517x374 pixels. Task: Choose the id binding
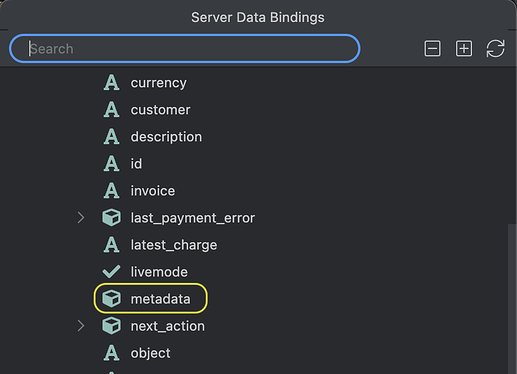pos(136,164)
